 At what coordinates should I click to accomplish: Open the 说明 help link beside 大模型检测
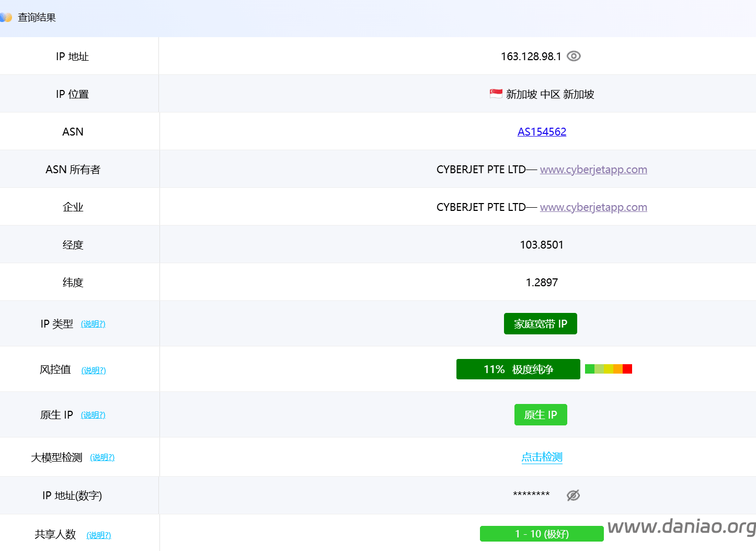[102, 457]
